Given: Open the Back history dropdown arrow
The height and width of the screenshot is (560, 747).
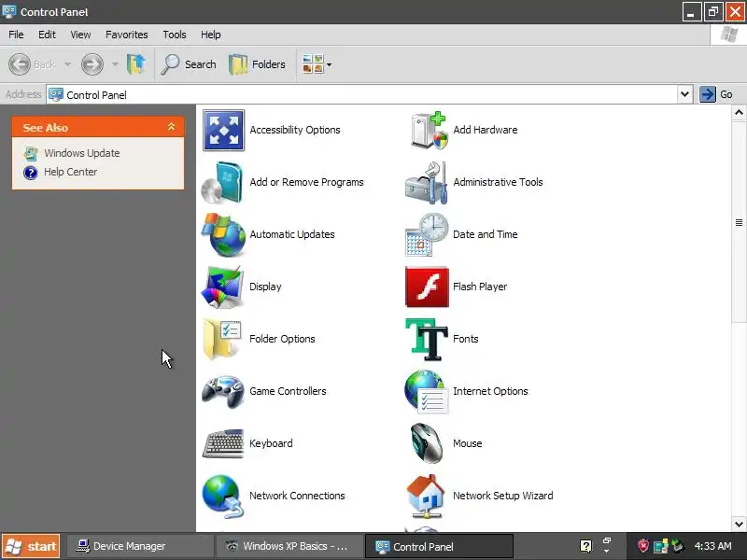Looking at the screenshot, I should point(67,64).
